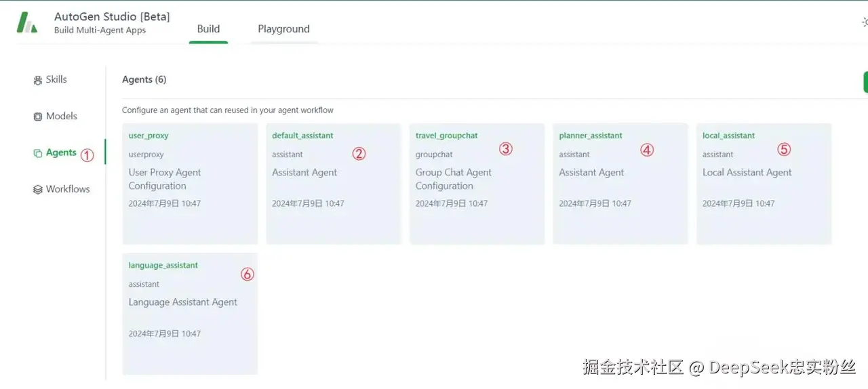Select the language_assistant title link
The width and height of the screenshot is (868, 389).
click(x=163, y=266)
